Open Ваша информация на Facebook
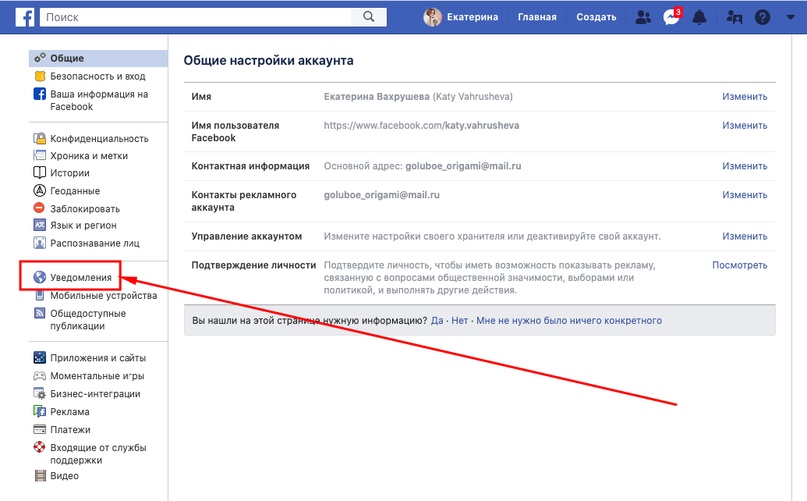Screen dimensions: 807x501 (99, 100)
